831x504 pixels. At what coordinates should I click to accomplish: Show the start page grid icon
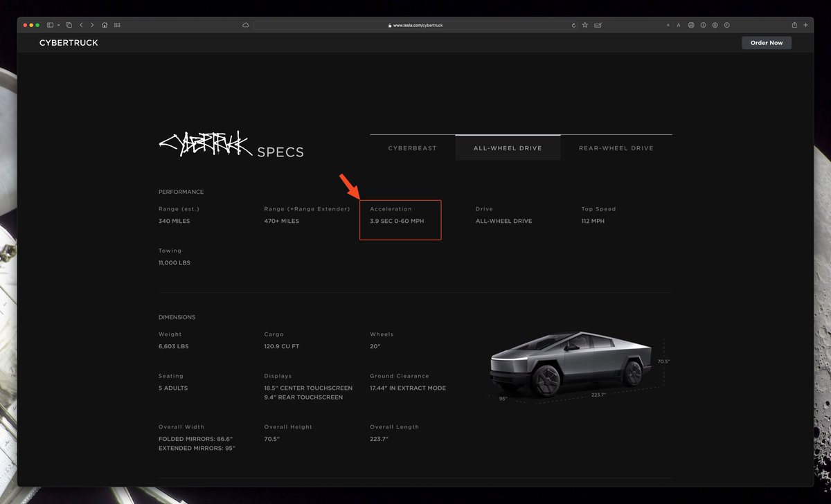point(117,25)
